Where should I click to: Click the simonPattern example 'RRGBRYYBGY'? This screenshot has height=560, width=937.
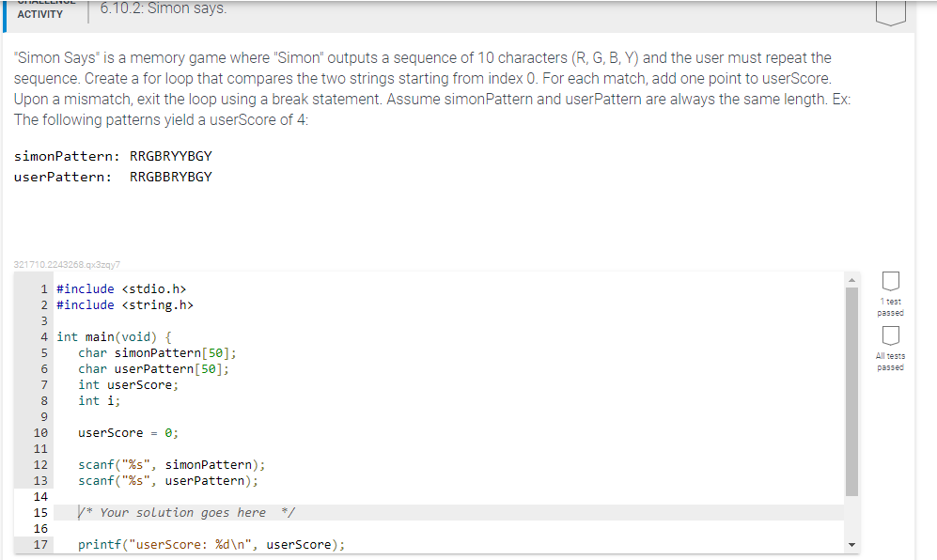point(171,156)
